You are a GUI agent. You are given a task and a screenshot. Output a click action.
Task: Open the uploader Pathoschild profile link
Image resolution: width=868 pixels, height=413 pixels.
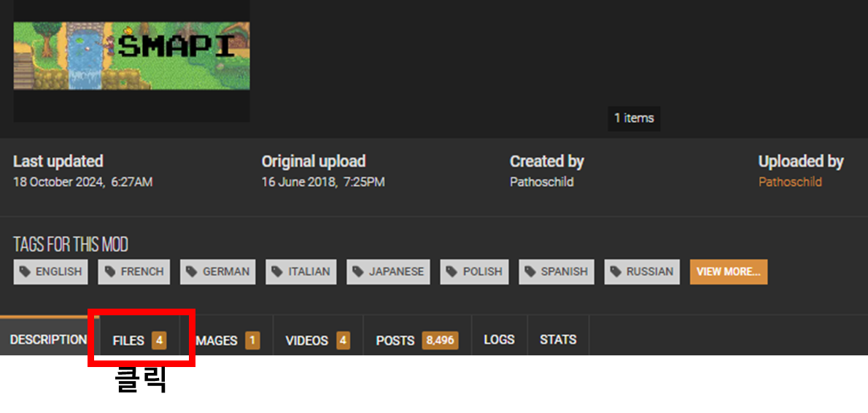(x=790, y=182)
